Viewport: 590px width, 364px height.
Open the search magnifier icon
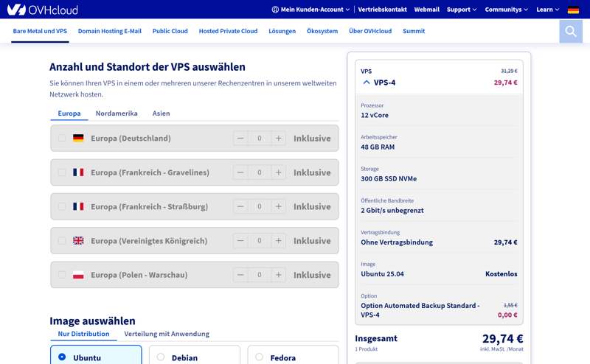[x=570, y=31]
